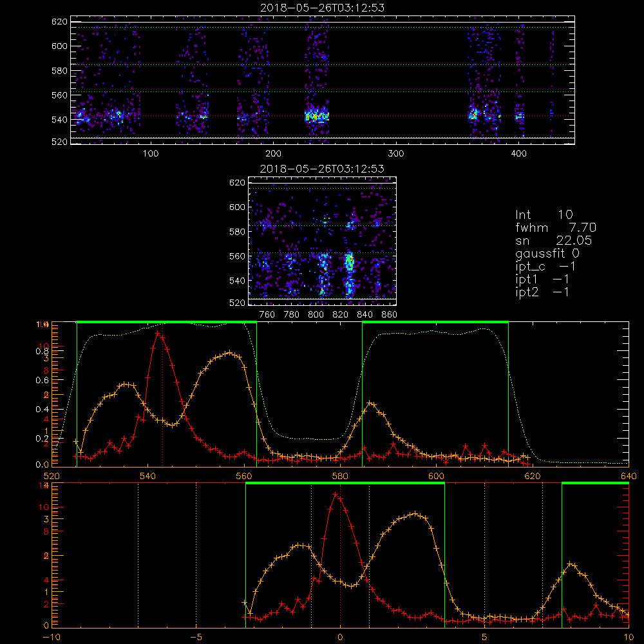
Task: Click the orange curve's small peak near 586
Action: [370, 403]
